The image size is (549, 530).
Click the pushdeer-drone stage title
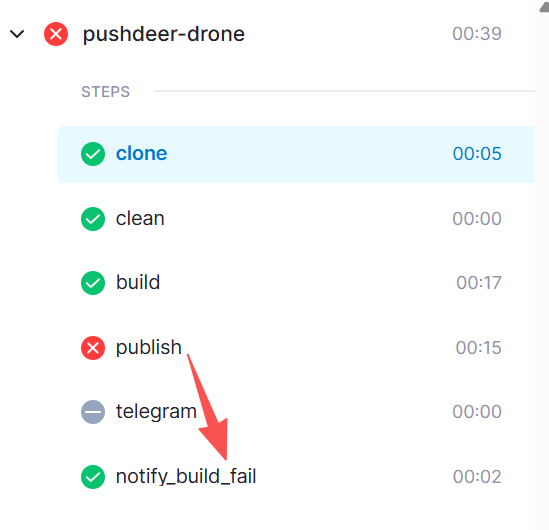pos(164,34)
